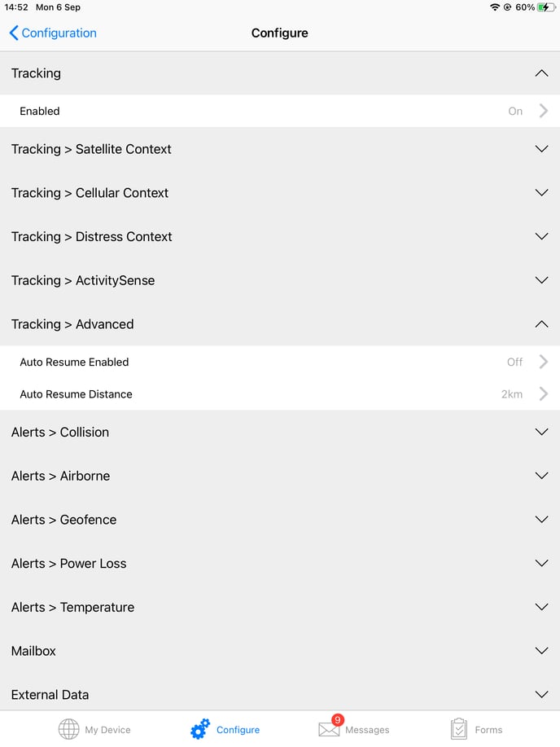Tap the 2km distance value

(x=512, y=394)
